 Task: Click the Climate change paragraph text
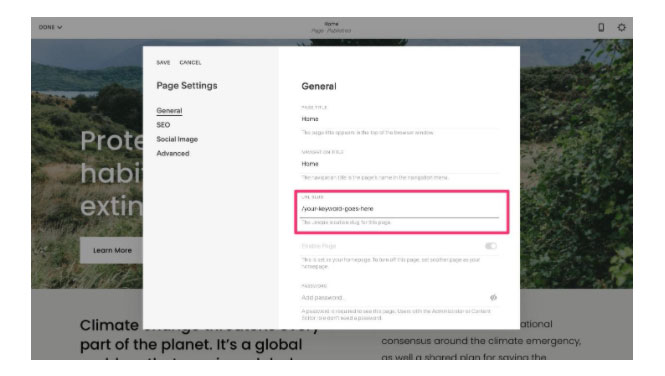tap(191, 335)
